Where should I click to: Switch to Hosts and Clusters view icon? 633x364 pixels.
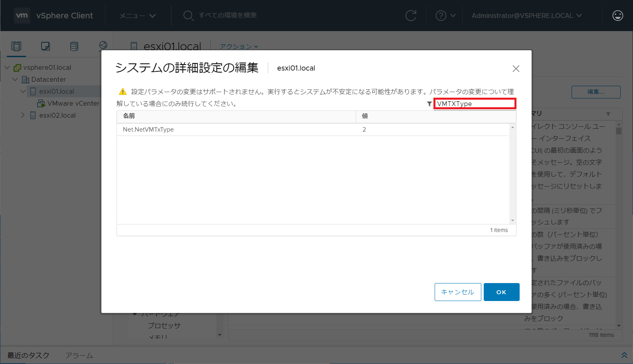16,46
